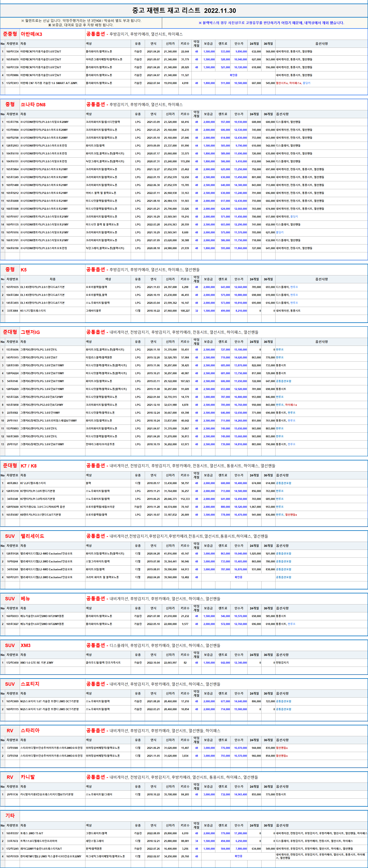Select color cell '타임리스블랙/블랙원톤'
Viewport: 368px width, 868px height.
108,357
